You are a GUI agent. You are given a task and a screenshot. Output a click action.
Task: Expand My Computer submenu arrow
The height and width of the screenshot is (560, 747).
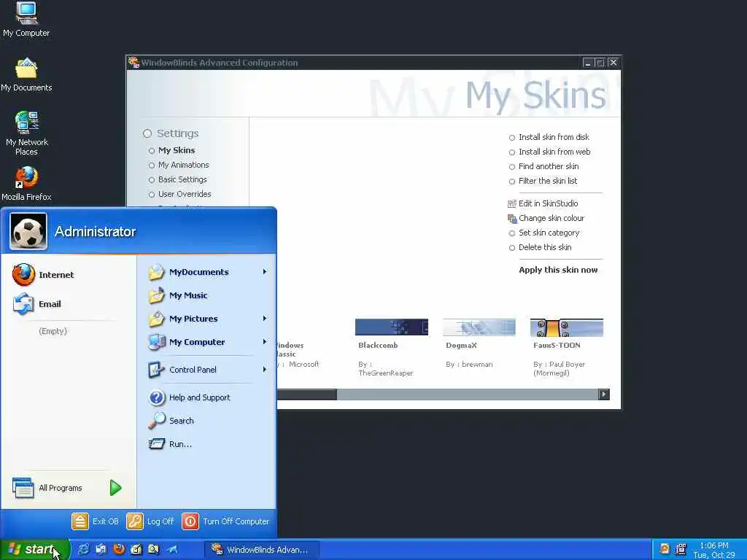[x=264, y=342]
